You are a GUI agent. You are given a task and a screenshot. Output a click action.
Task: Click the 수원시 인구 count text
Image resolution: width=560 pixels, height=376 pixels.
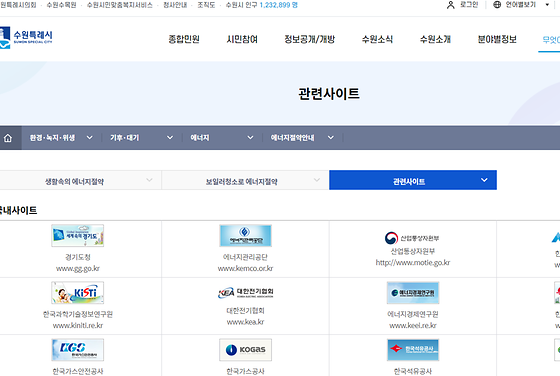pos(262,5)
